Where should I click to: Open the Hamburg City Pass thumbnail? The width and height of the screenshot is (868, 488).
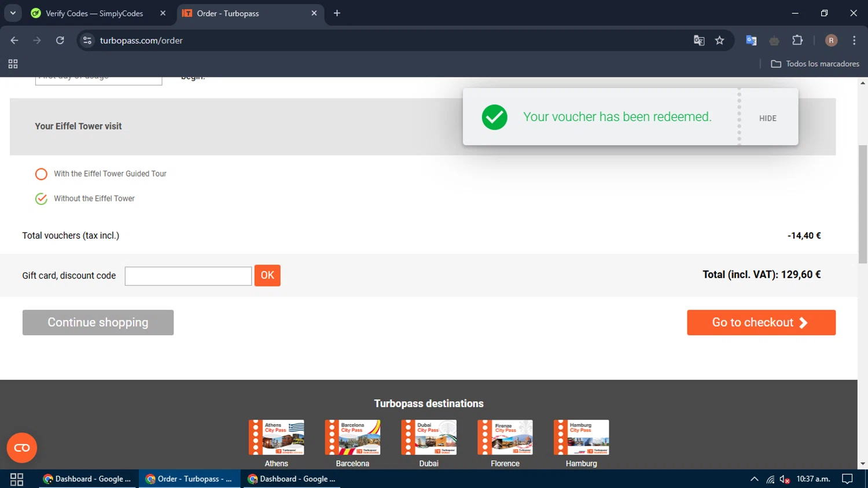click(x=581, y=437)
